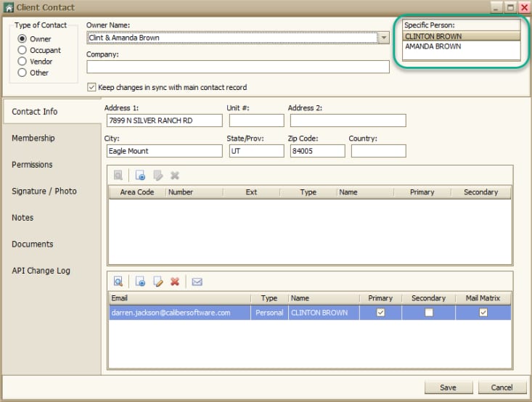Open the API Change Log tab

41,271
